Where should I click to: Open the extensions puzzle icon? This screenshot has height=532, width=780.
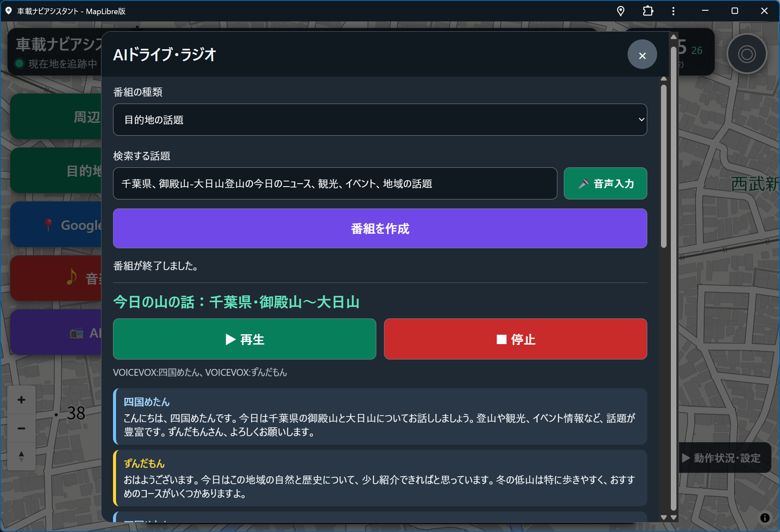(648, 11)
